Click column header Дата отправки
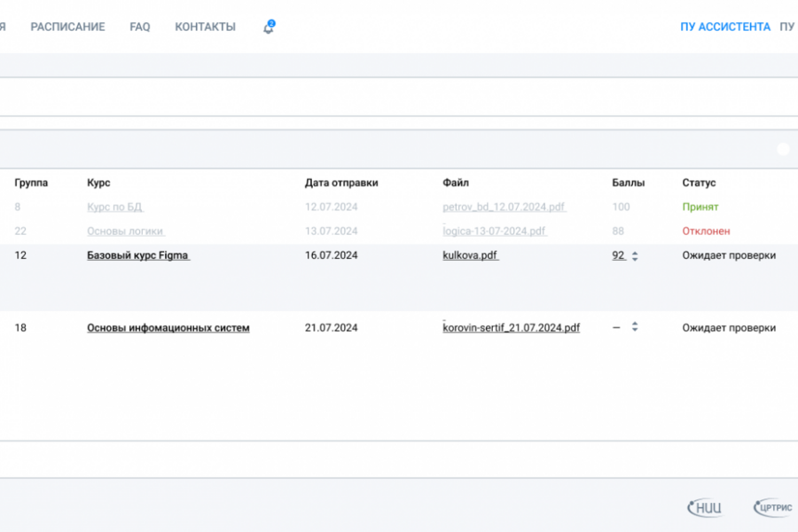Viewport: 798px width, 532px height. tap(341, 183)
